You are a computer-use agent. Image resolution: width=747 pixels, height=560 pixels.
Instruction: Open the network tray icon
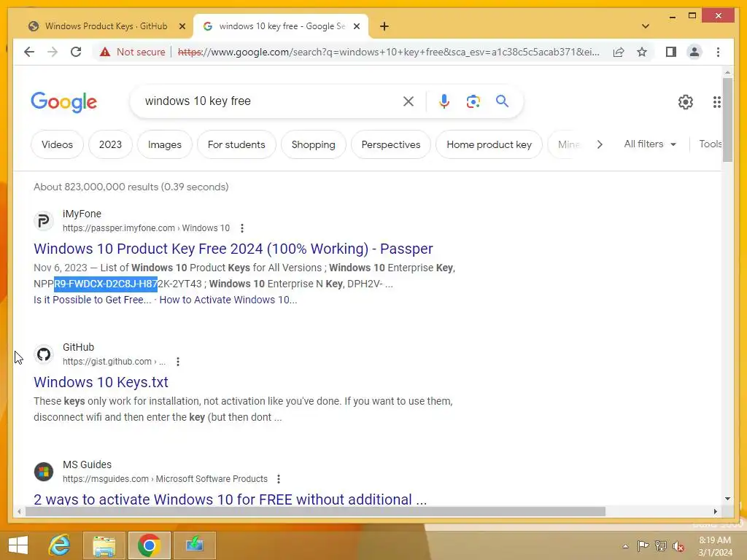[660, 545]
